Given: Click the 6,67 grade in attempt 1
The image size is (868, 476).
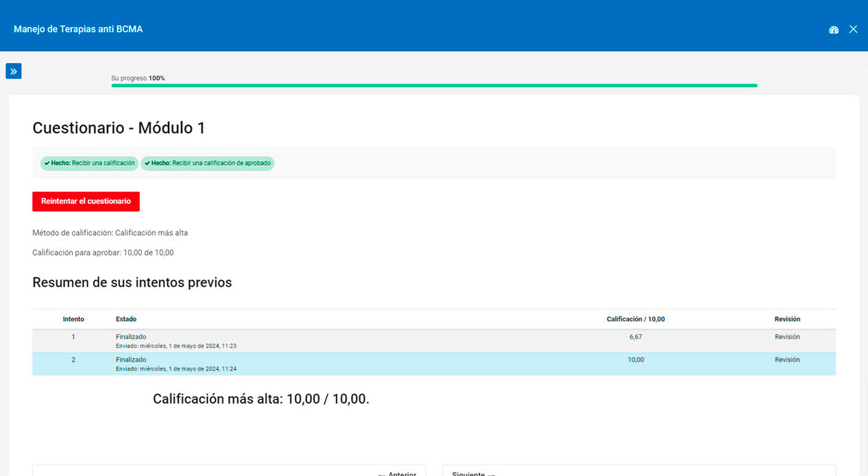Looking at the screenshot, I should (635, 337).
